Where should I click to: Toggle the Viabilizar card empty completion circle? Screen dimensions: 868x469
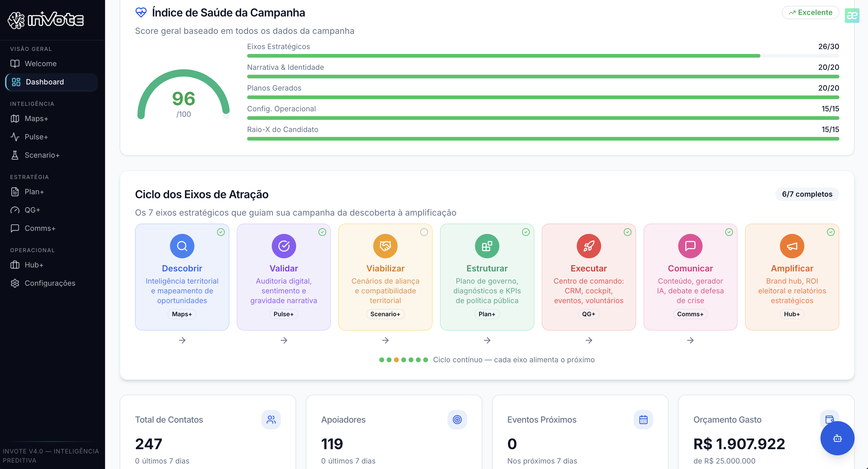point(424,232)
